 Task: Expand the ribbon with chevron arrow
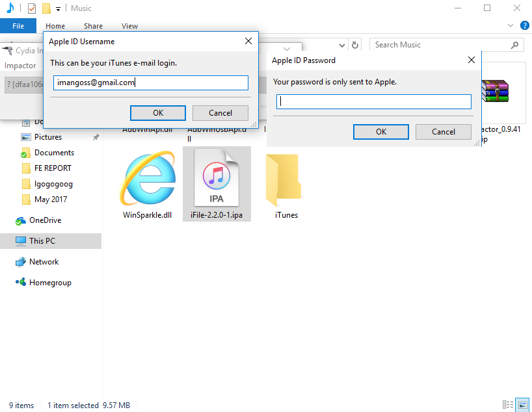(x=511, y=25)
